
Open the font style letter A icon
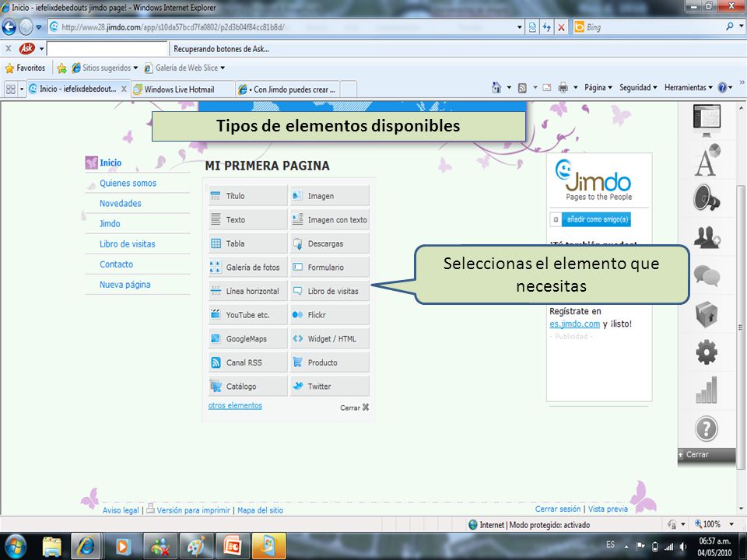pyautogui.click(x=707, y=160)
